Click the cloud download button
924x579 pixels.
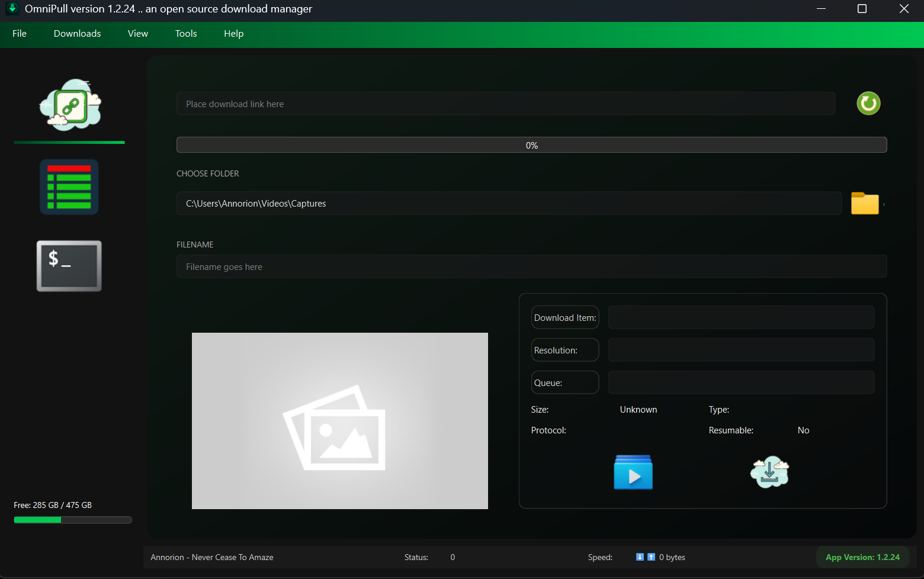[x=769, y=472]
